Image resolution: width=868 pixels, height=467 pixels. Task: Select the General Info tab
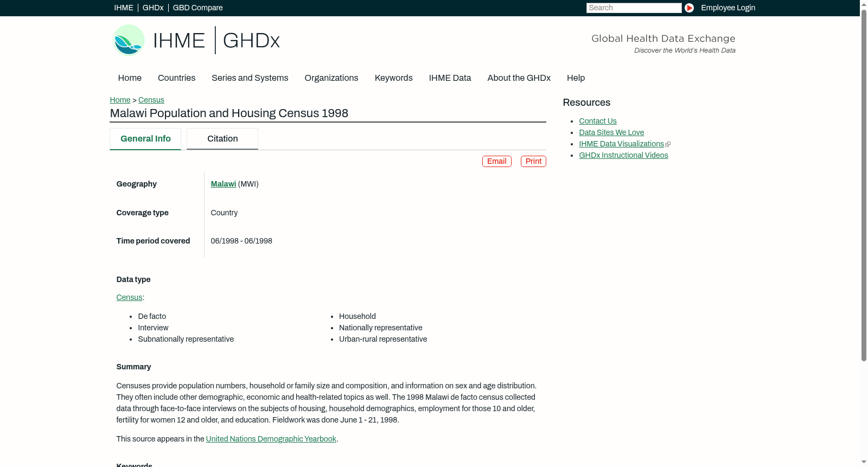click(x=145, y=139)
